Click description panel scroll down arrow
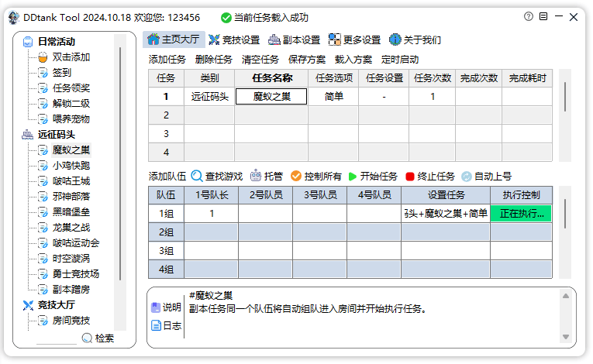593x364 pixels. 566,336
